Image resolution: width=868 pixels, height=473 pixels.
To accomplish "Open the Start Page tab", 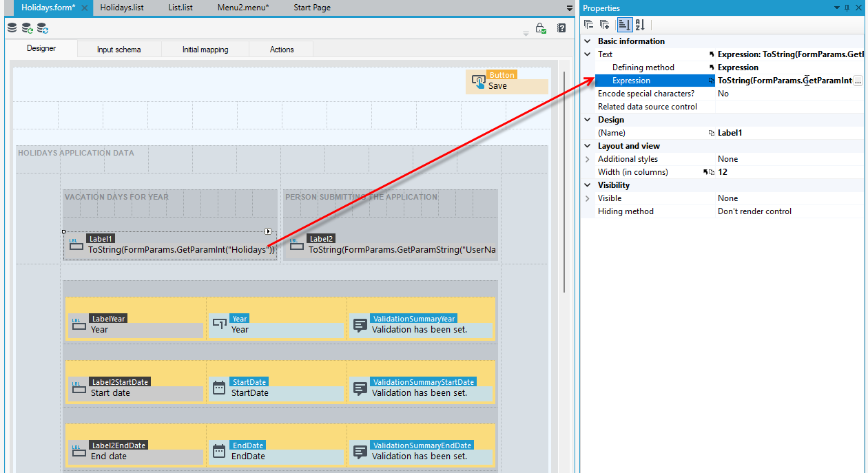I will 312,8.
